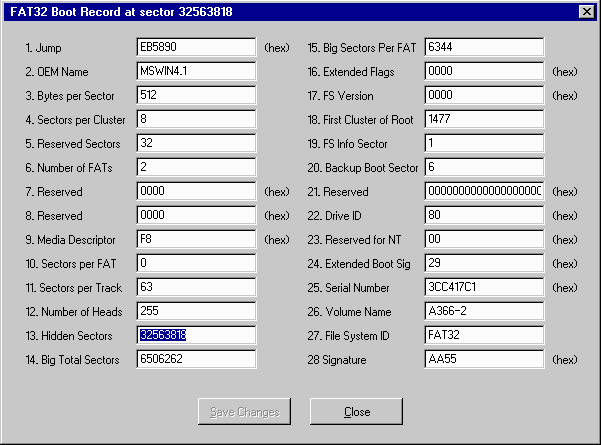Click the Media Descriptor field with F8

196,239
